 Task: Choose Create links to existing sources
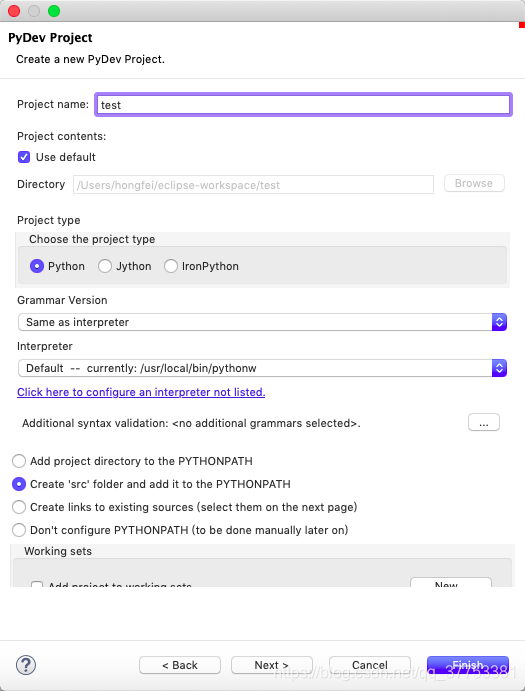(19, 507)
